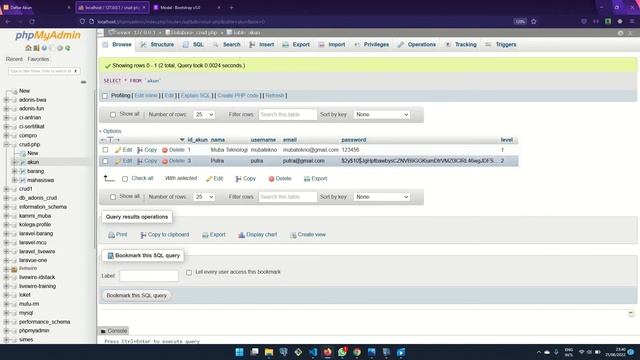This screenshot has height=360, width=640.
Task: Open upper Sort by key dropdown
Action: point(381,115)
